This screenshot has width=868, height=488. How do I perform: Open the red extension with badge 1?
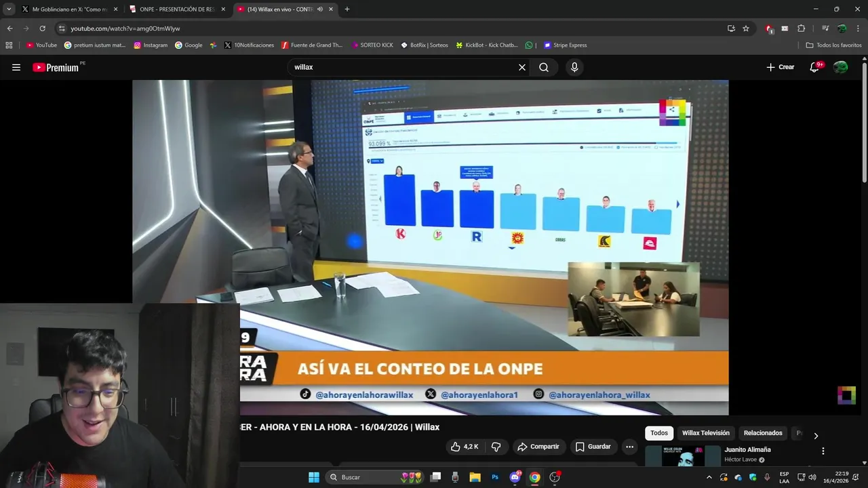tap(769, 28)
